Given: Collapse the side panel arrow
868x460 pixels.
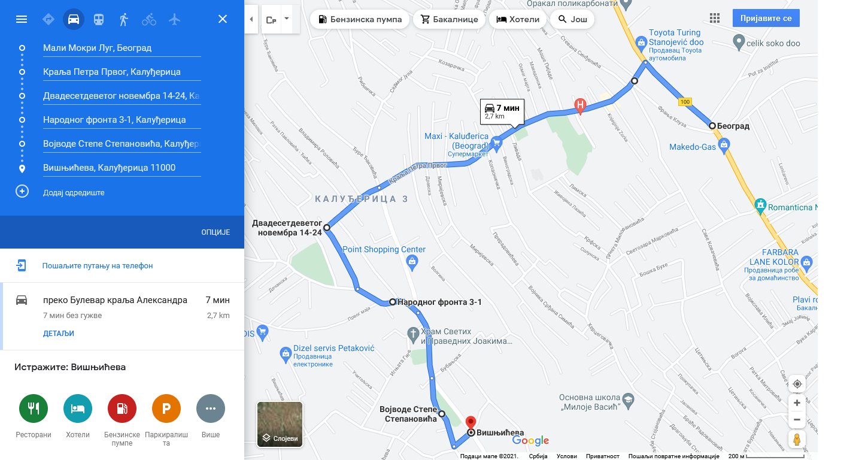Looking at the screenshot, I should point(251,19).
